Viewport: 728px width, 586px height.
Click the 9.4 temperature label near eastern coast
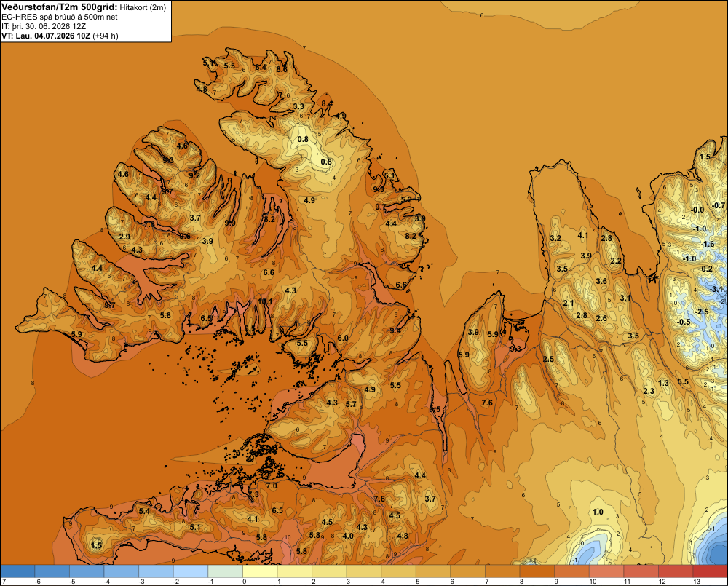click(395, 330)
